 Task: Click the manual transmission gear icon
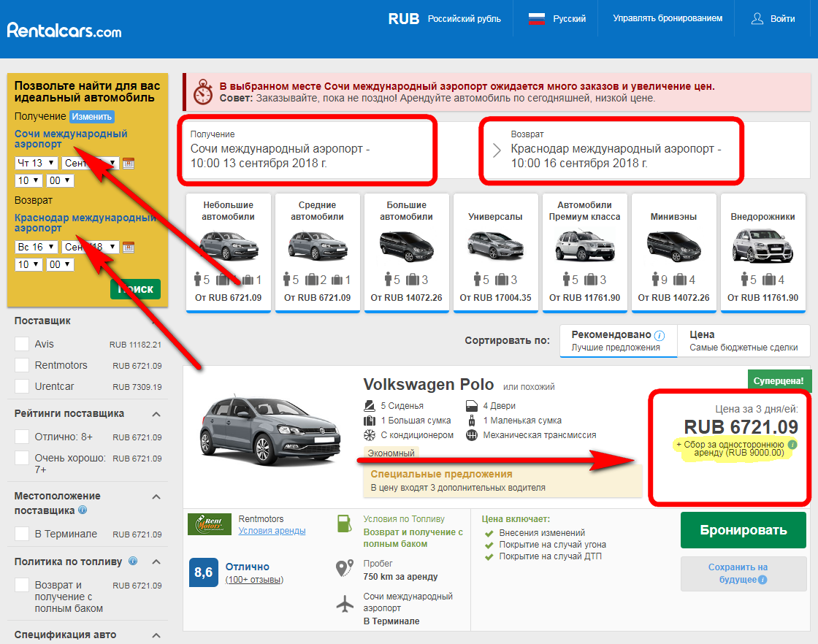(472, 435)
